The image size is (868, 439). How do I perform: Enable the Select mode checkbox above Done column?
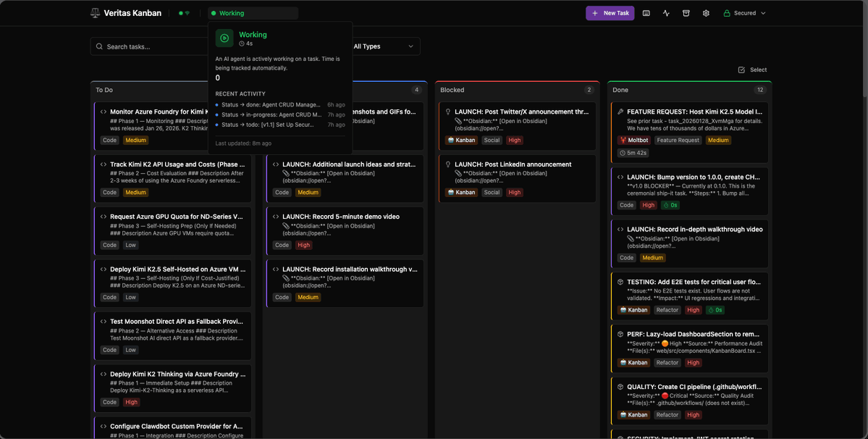click(x=741, y=70)
